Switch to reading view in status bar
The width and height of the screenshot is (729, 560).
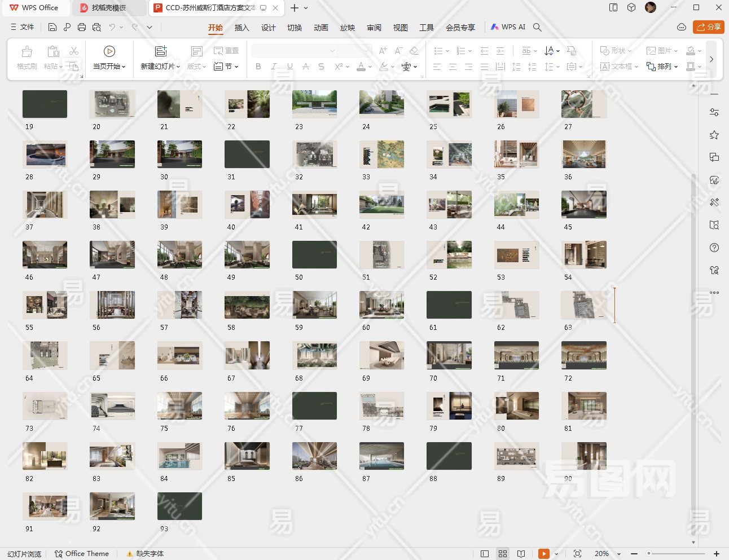[521, 554]
